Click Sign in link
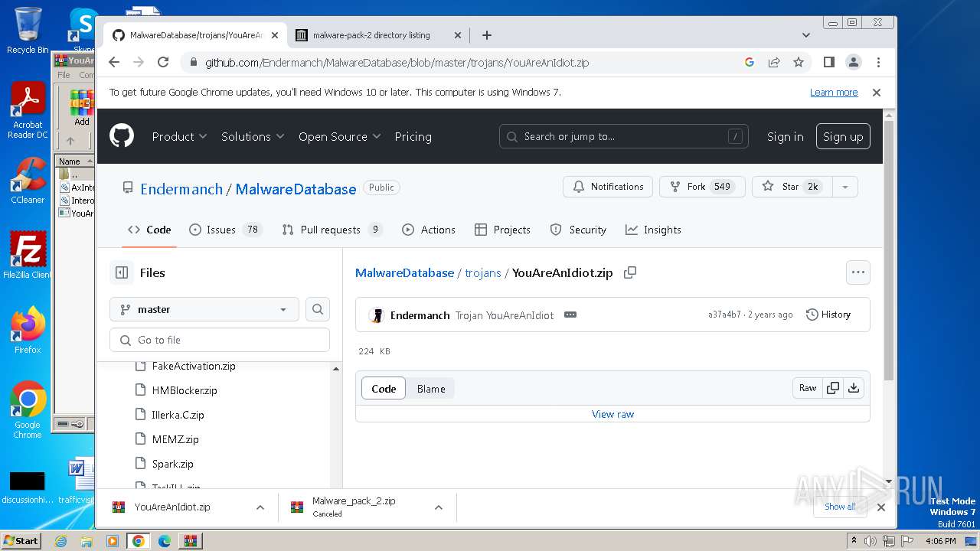The width and height of the screenshot is (980, 551). (785, 136)
